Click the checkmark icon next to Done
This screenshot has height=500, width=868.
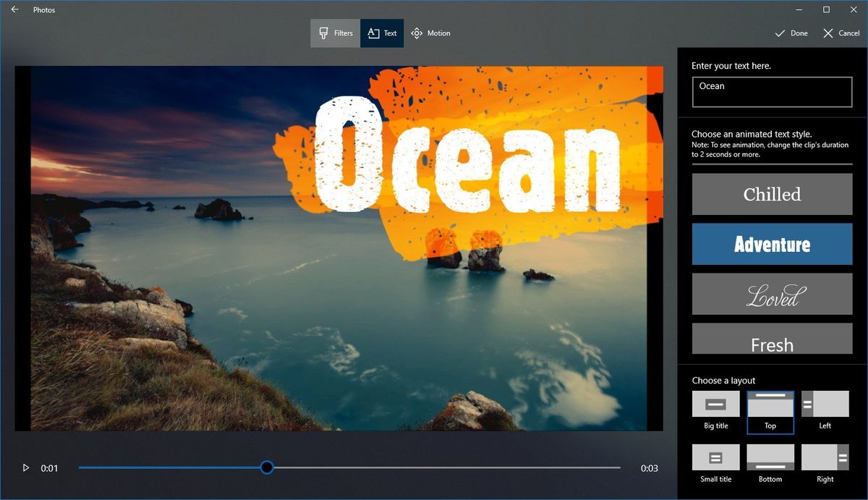(780, 33)
